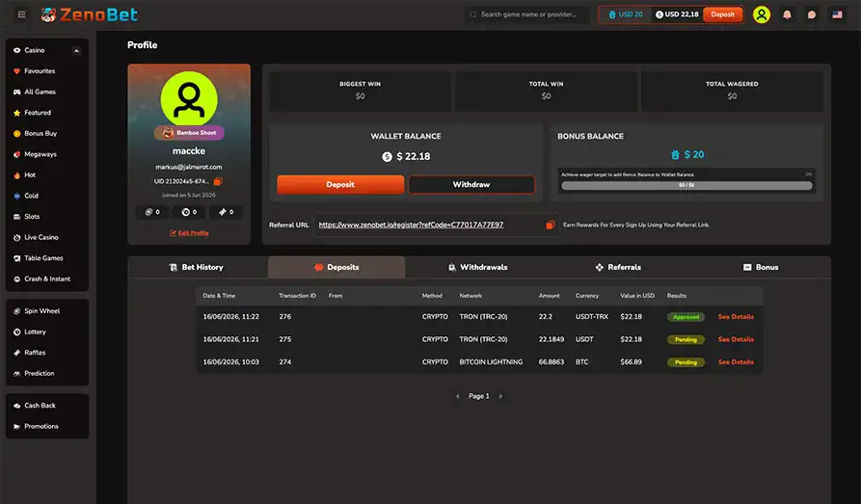Screen dimensions: 861x504
Task: Click the bonus wager progress bar
Action: 686,186
